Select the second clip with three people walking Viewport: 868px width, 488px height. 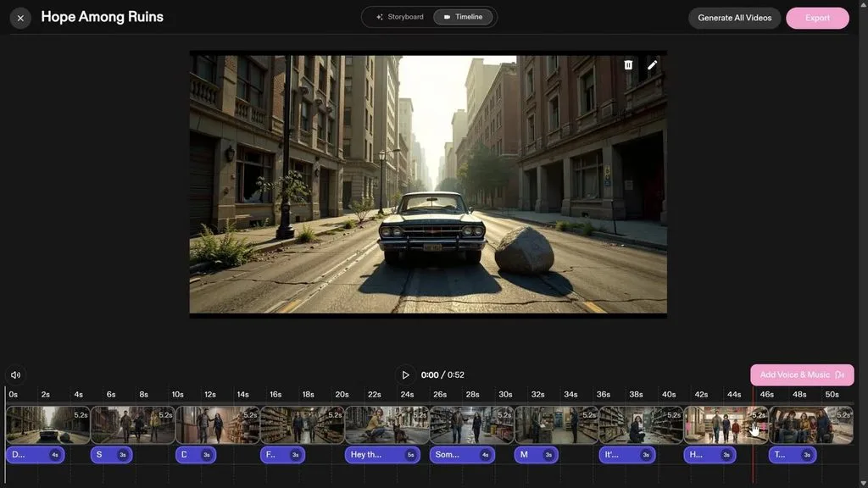(x=132, y=425)
